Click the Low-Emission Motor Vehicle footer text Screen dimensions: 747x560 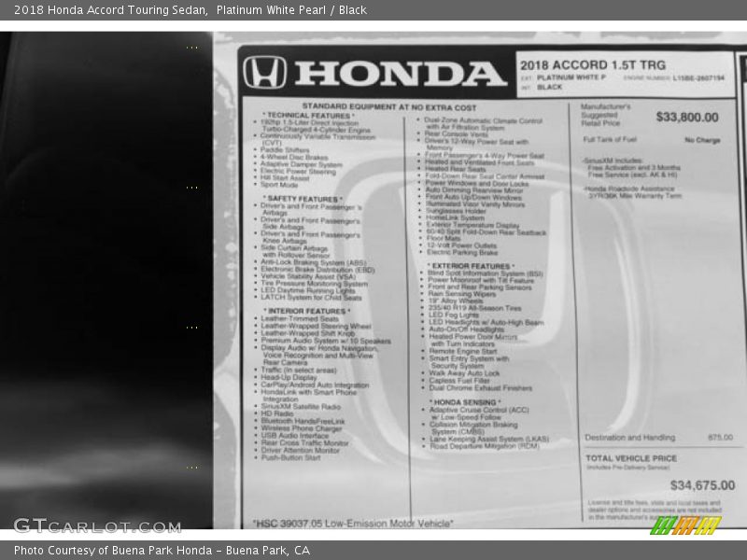pyautogui.click(x=352, y=524)
